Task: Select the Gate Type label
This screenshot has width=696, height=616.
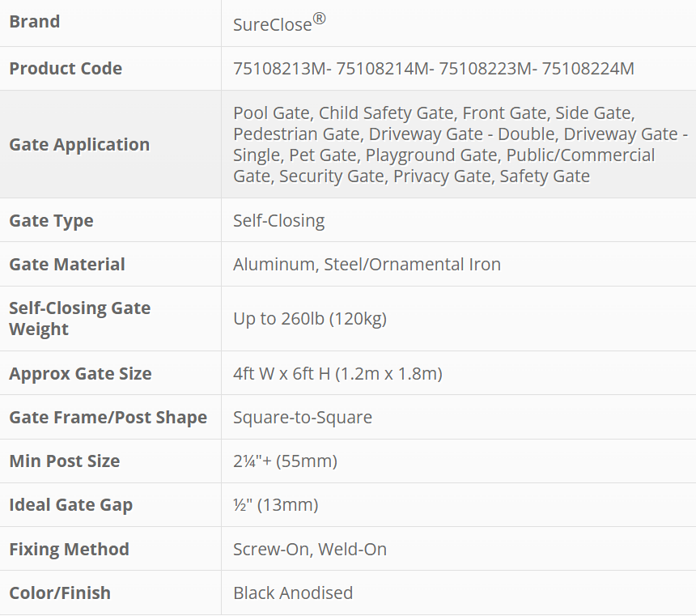Action: pyautogui.click(x=51, y=220)
